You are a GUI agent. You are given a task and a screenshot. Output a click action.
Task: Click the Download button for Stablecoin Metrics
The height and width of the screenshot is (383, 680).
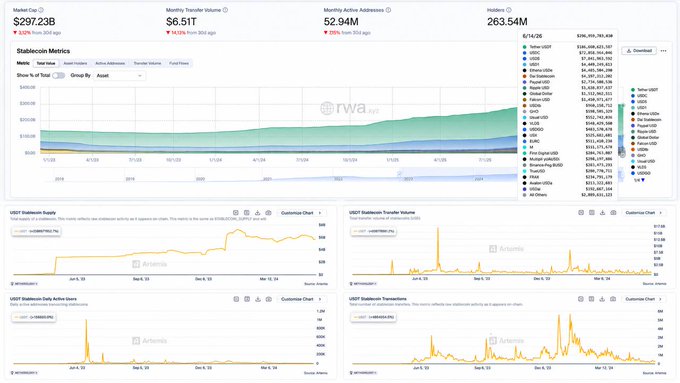pos(639,51)
